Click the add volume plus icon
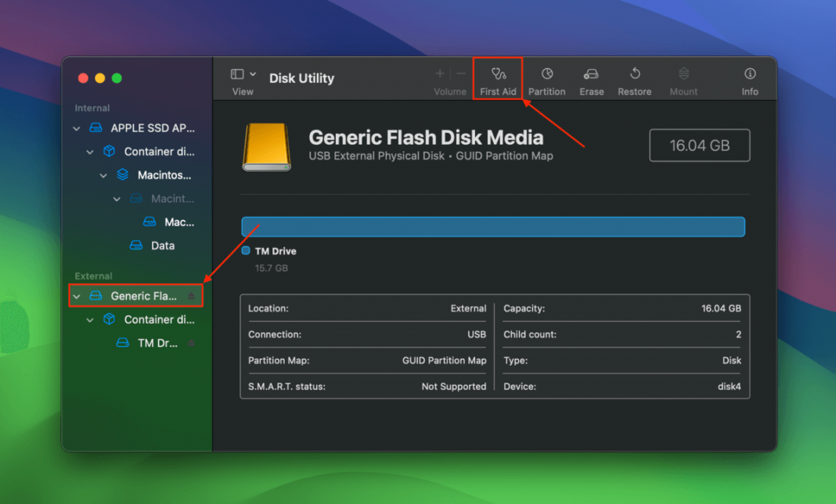 click(440, 74)
